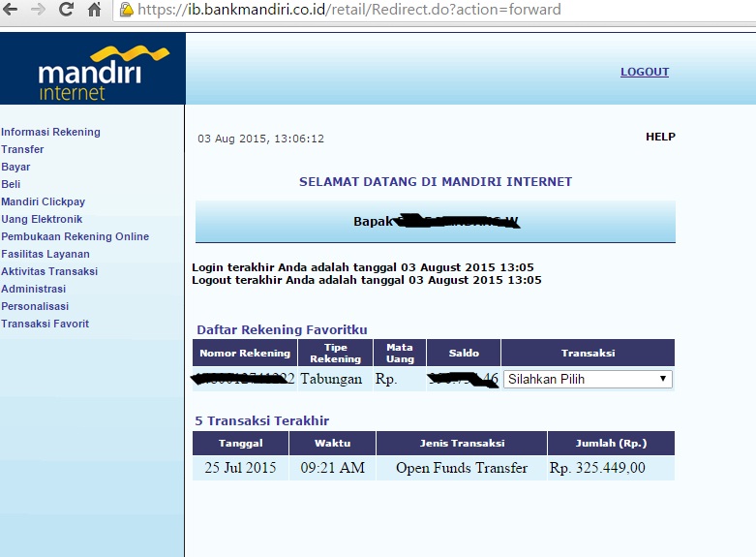Click the browser back arrow
Image resolution: width=756 pixels, height=557 pixels.
coord(10,9)
